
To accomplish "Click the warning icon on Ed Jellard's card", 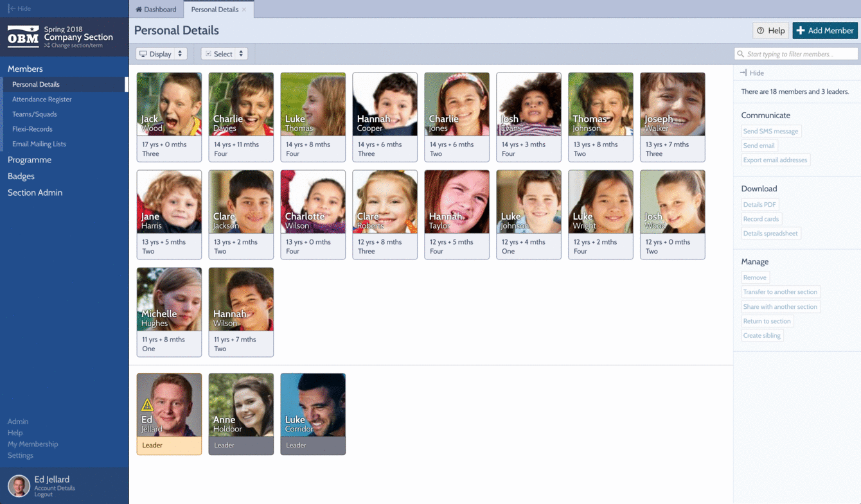I will coord(147,405).
